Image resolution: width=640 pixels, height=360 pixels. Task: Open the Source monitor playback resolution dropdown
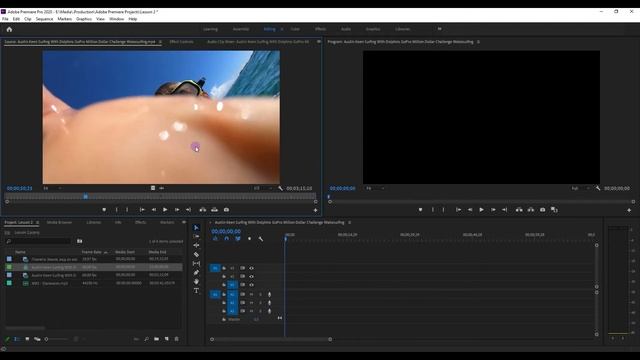[263, 188]
